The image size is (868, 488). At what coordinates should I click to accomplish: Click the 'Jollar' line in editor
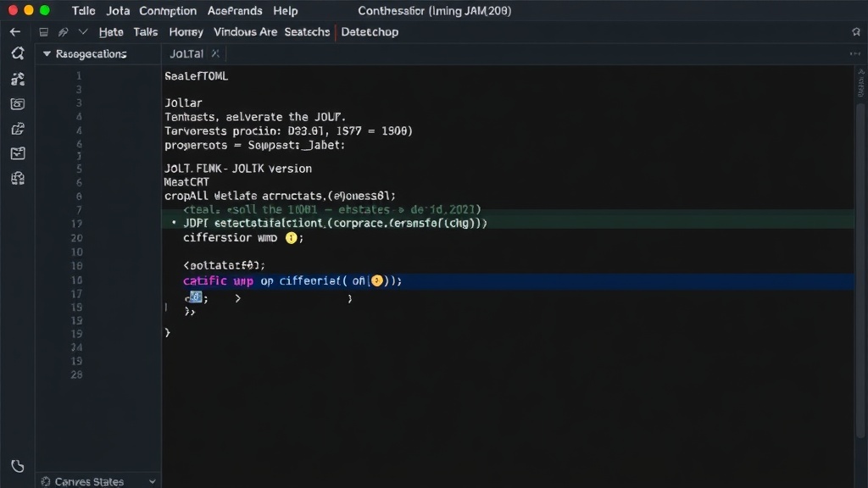183,103
